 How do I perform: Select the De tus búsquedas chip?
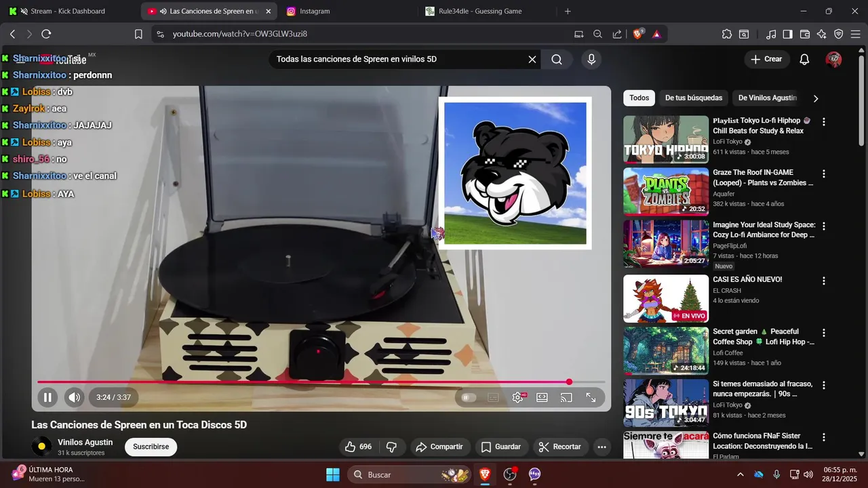pyautogui.click(x=694, y=98)
